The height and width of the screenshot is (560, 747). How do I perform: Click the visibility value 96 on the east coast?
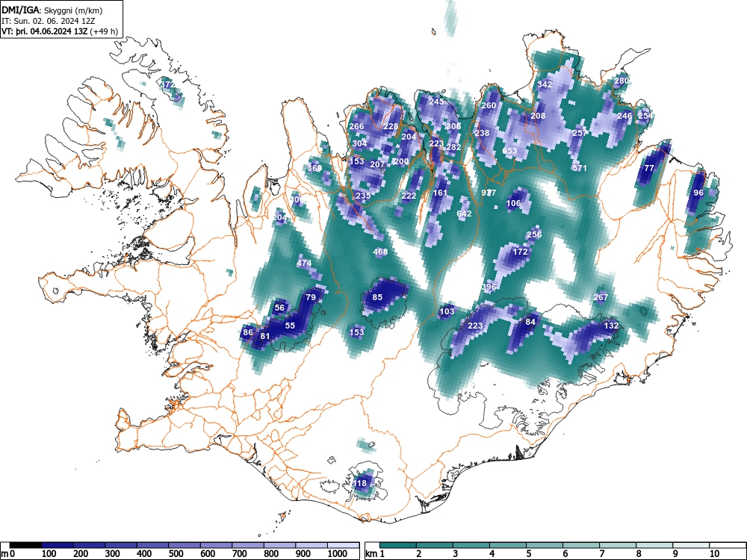point(698,193)
